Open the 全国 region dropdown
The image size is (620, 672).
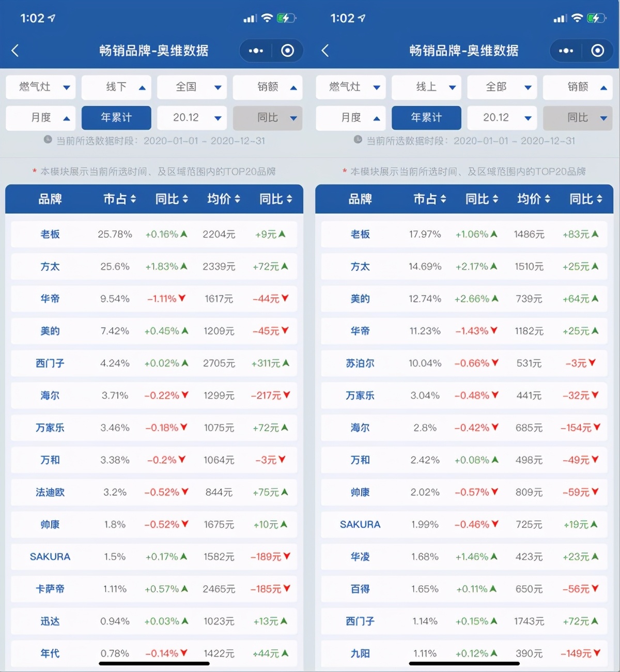(x=192, y=87)
